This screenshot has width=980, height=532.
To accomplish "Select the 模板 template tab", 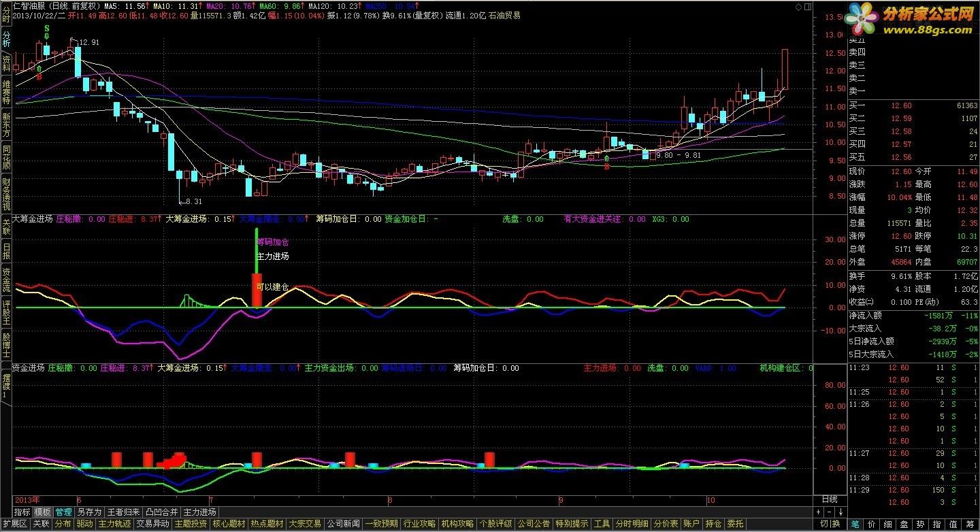I will tap(43, 512).
